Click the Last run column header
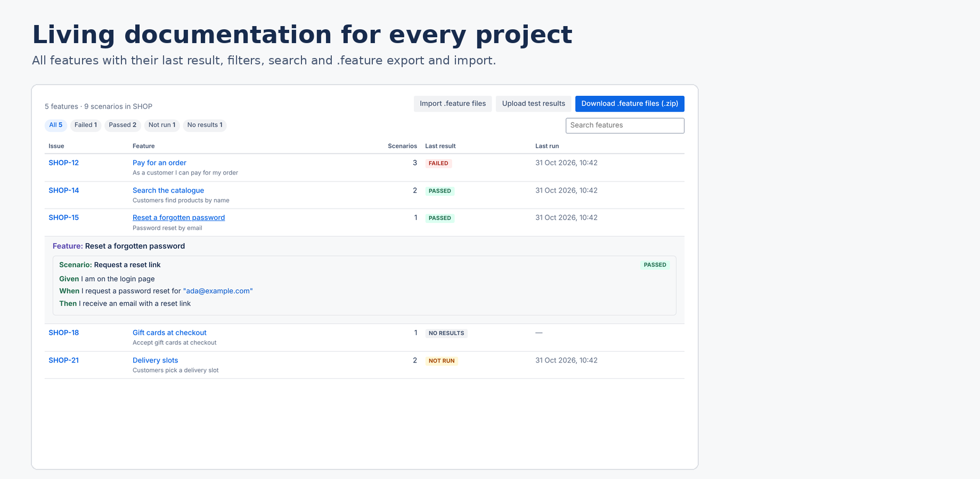Viewport: 980px width, 479px height. (x=547, y=146)
